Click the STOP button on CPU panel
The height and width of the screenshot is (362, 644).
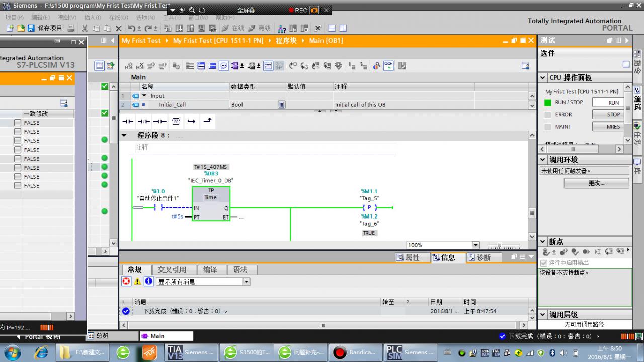(607, 114)
